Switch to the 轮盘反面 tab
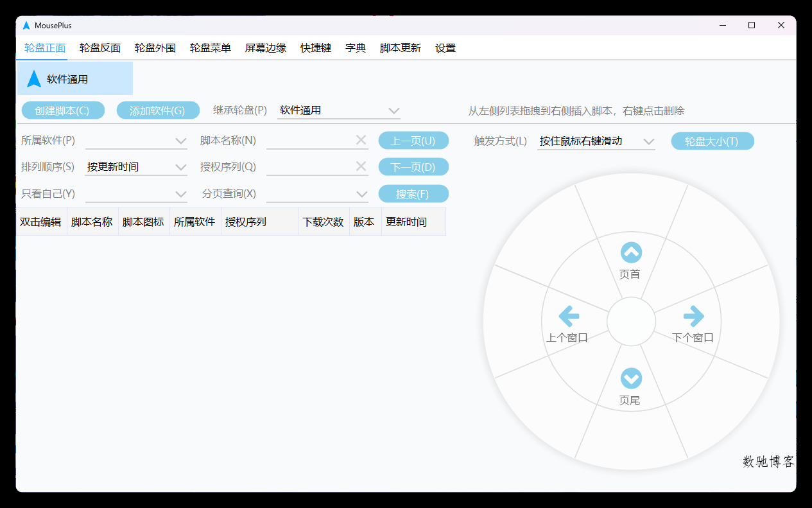The width and height of the screenshot is (812, 508). point(100,48)
